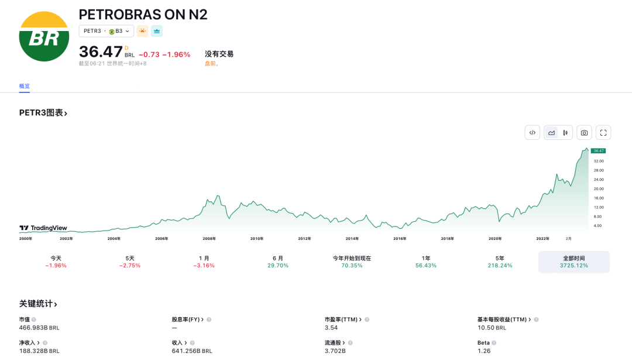Select the 1月 time range
Screen dimensions: 632x364
[204, 262]
